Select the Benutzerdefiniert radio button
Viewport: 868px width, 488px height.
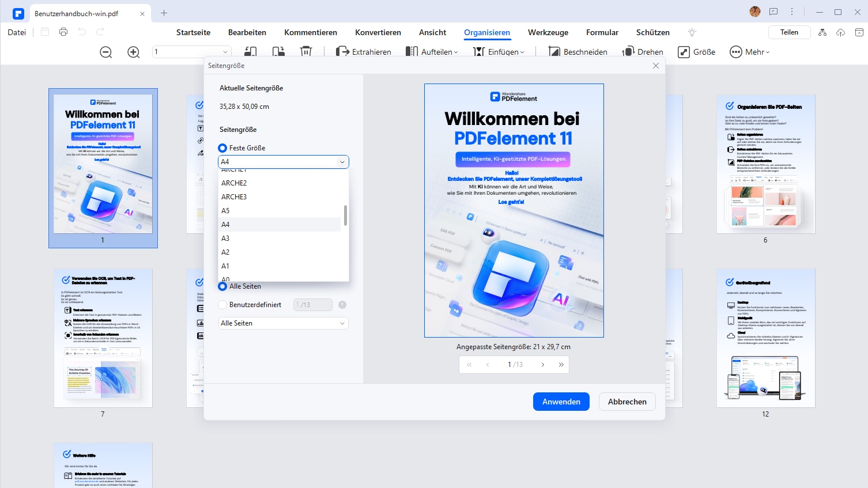(222, 305)
